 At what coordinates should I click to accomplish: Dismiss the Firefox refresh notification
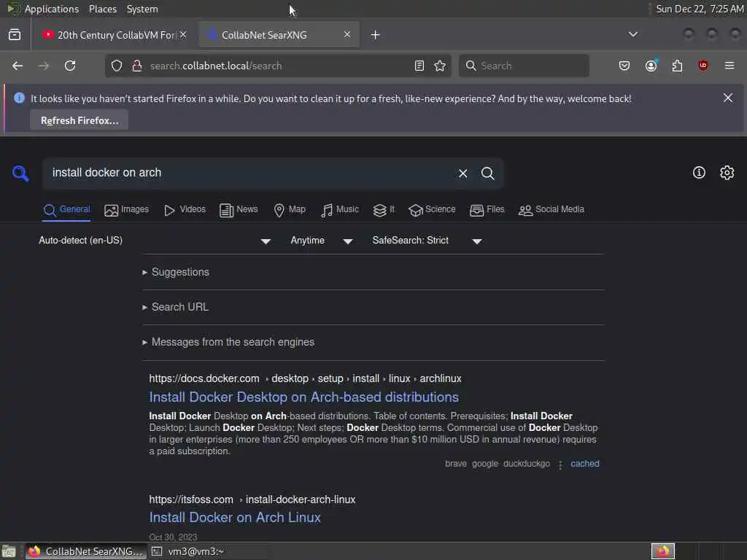728,98
